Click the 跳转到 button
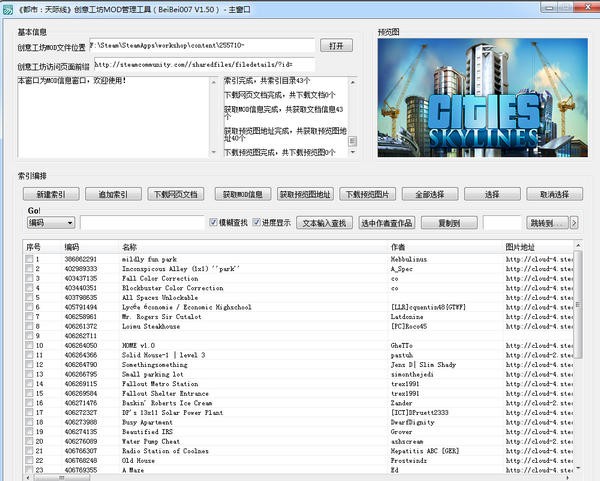 click(x=548, y=223)
